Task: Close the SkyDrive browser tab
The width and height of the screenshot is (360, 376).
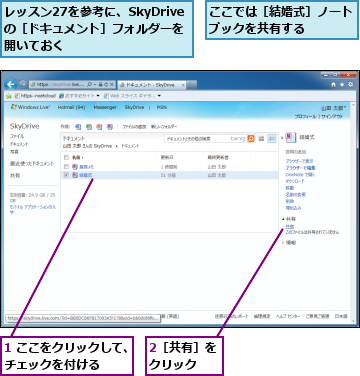Action: pos(183,85)
